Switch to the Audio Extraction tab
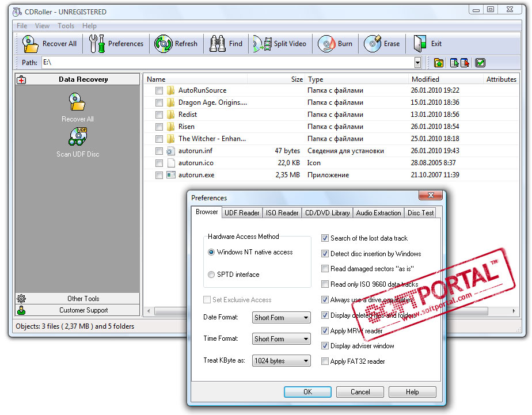Viewport: 532px width, 415px height. point(378,213)
